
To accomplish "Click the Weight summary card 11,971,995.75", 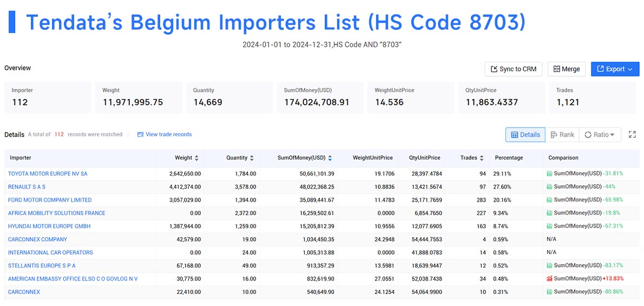I will tap(139, 98).
